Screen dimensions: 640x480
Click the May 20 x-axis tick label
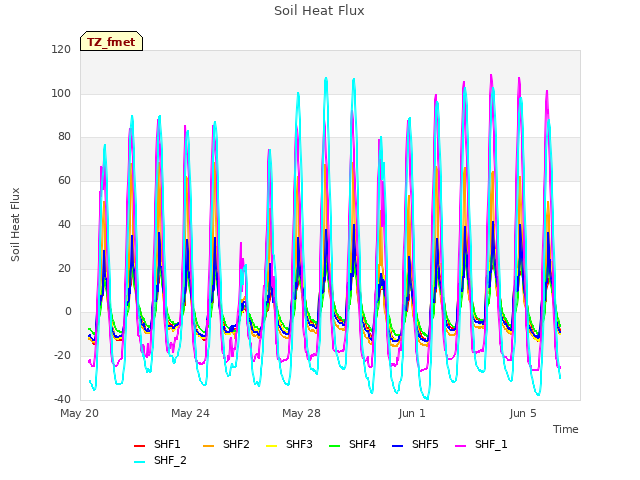(x=79, y=413)
